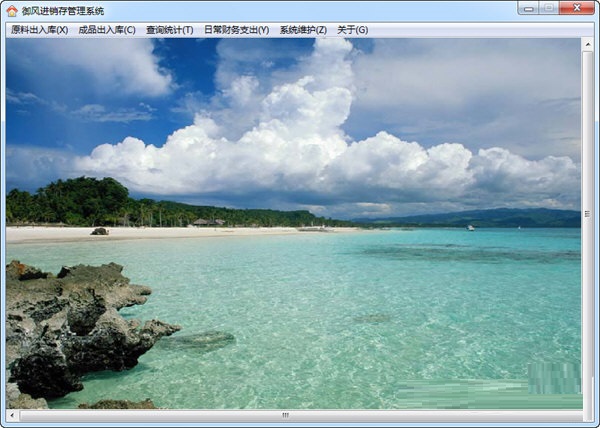This screenshot has width=600, height=428.
Task: Click the horizontal scrollbar left arrow
Action: pyautogui.click(x=12, y=415)
